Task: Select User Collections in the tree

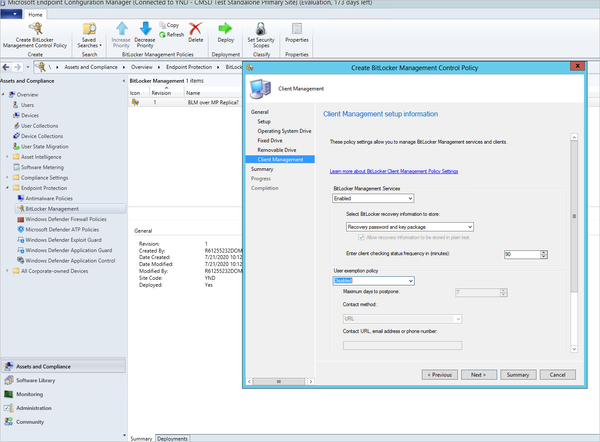Action: coord(39,126)
